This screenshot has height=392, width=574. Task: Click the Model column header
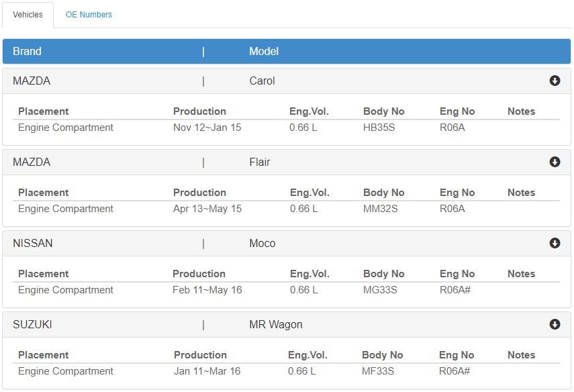[264, 51]
